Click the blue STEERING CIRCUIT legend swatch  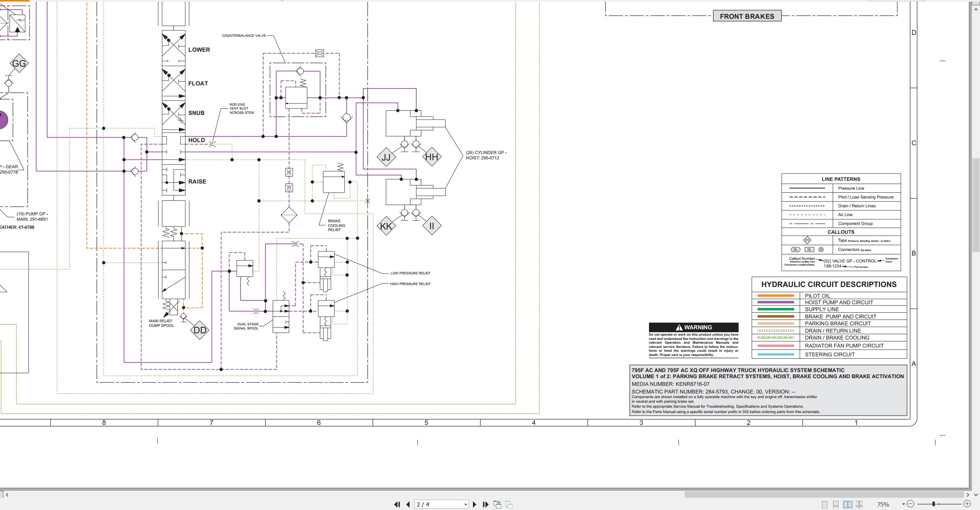point(776,354)
